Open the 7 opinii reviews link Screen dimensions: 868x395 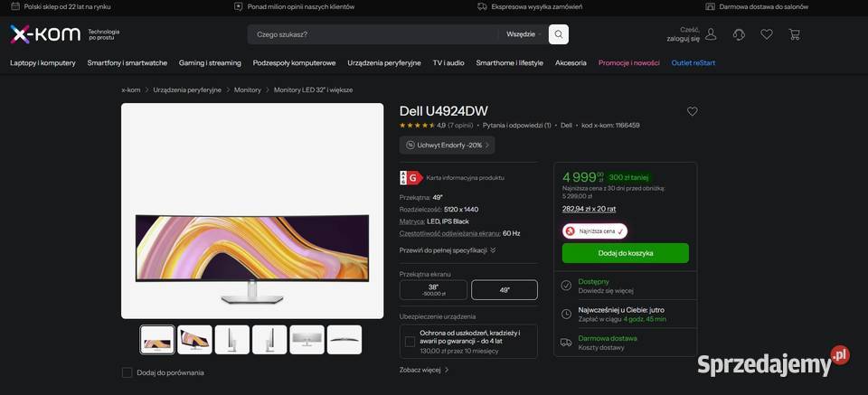pos(460,126)
